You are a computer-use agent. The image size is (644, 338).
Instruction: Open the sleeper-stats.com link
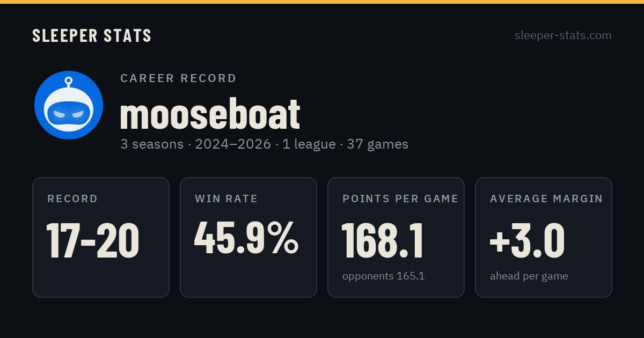(x=563, y=35)
